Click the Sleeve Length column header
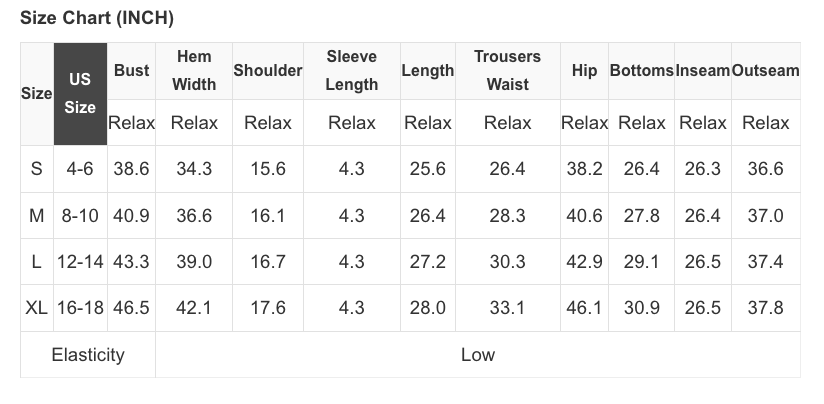824x404 pixels. 351,71
